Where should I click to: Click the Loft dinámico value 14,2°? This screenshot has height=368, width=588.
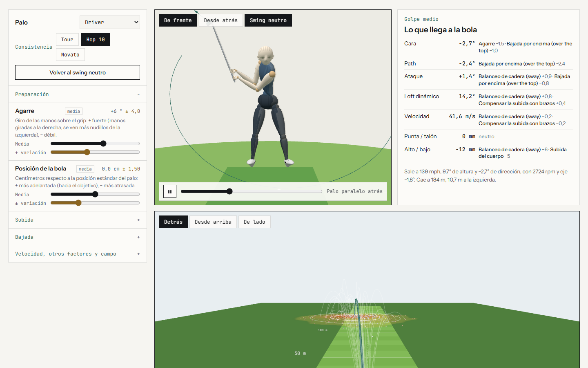click(x=467, y=96)
